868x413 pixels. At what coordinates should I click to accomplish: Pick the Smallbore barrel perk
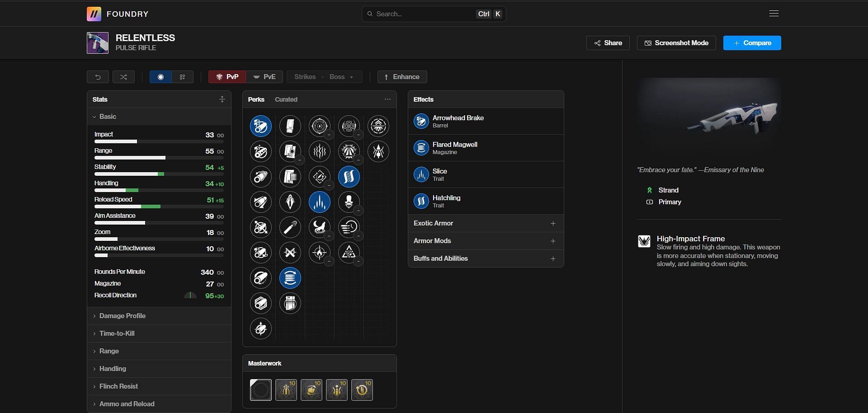pos(261,329)
